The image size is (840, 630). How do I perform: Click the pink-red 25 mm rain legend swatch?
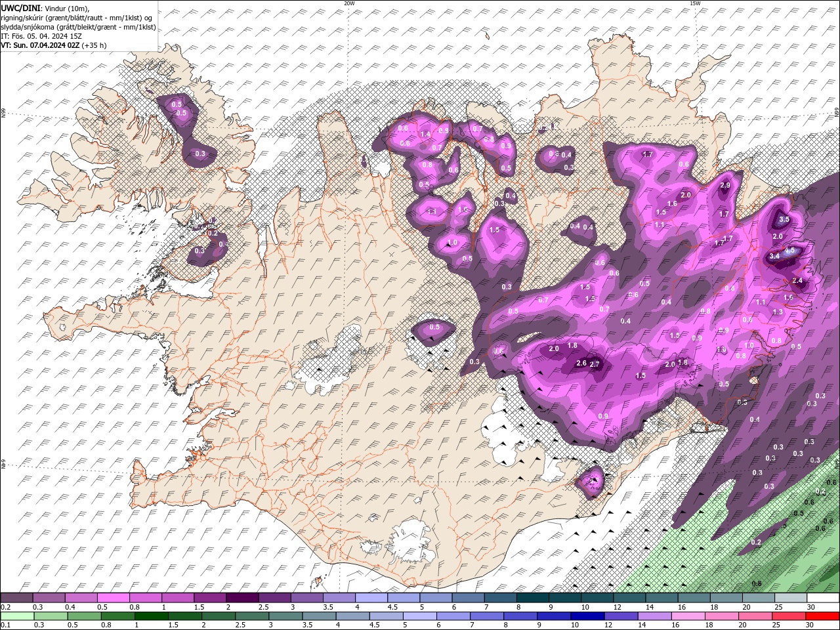[789, 616]
